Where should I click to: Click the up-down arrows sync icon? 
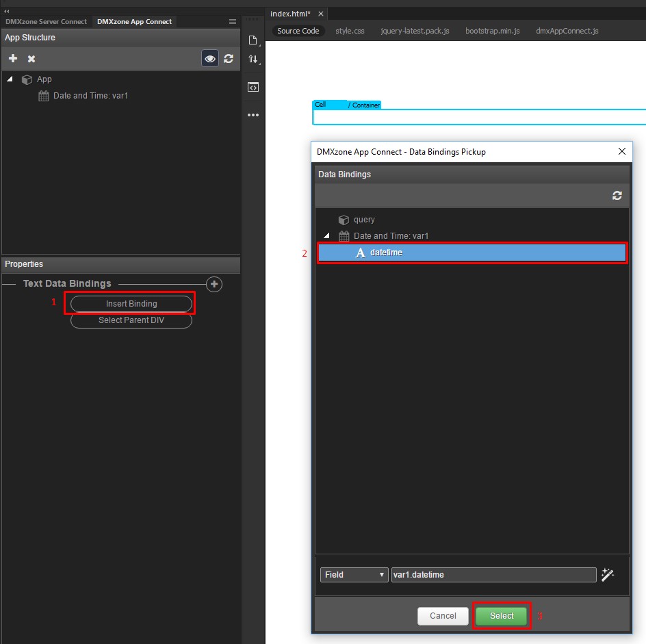pos(253,59)
